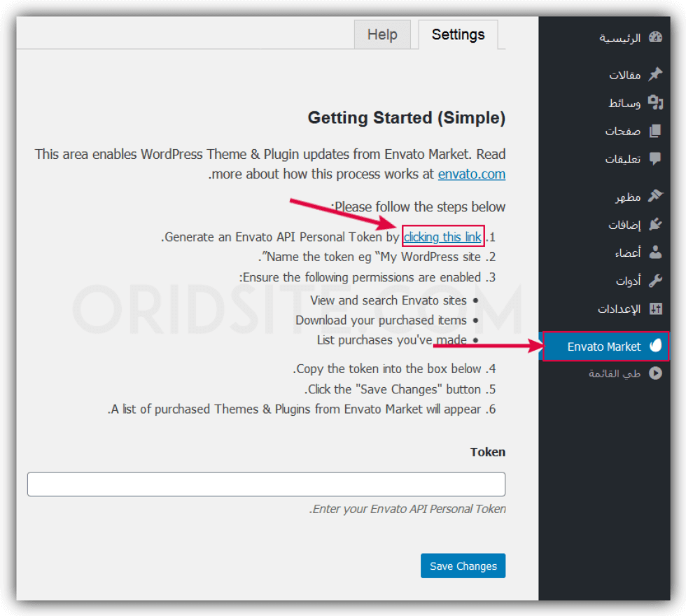Click the 'Getting Started (Simple)' heading
Screen dimensions: 686x616
click(x=407, y=118)
